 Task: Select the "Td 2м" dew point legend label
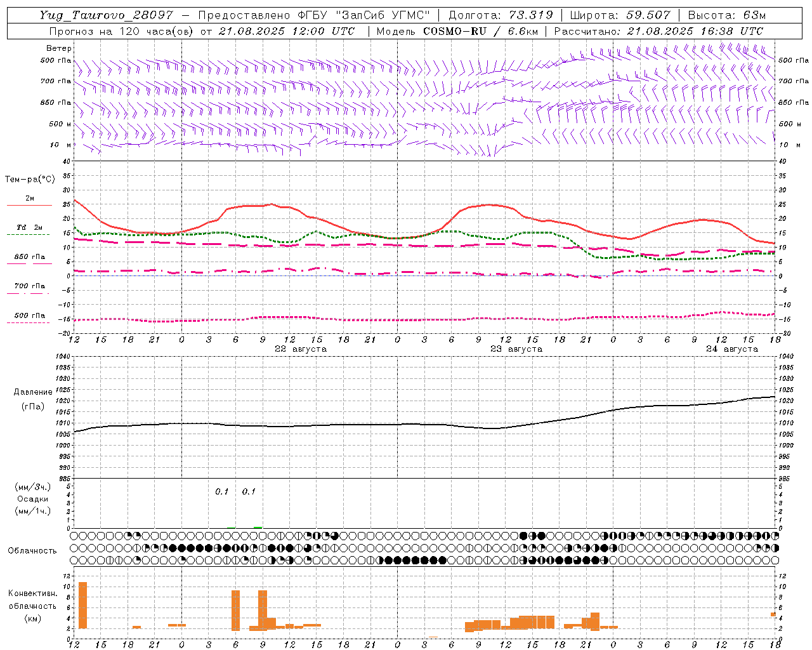pyautogui.click(x=29, y=227)
